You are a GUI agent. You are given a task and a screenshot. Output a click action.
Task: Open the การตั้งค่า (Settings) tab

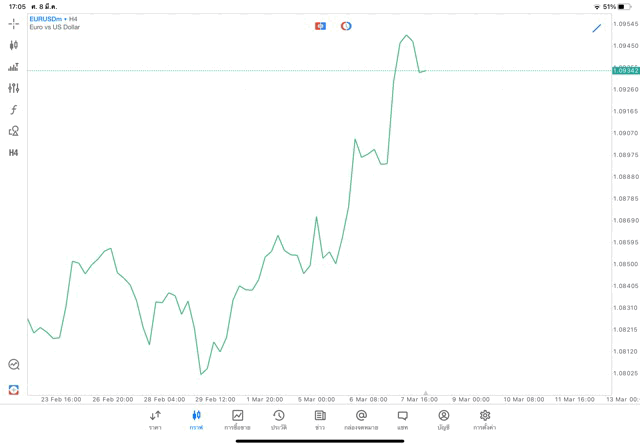click(485, 419)
